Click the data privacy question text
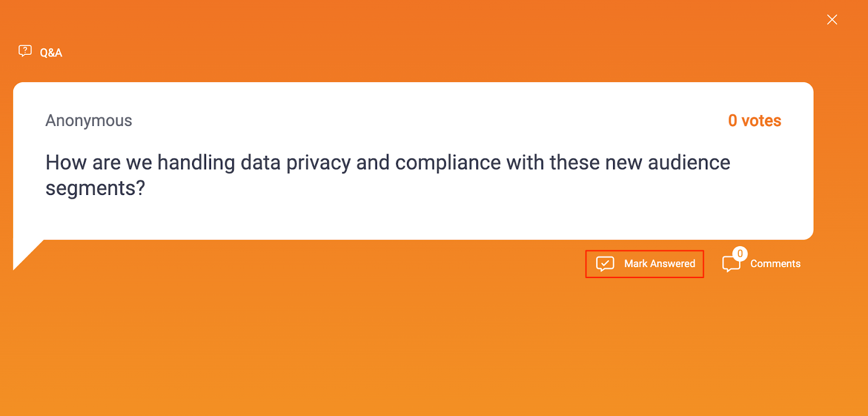868x416 pixels. [387, 163]
